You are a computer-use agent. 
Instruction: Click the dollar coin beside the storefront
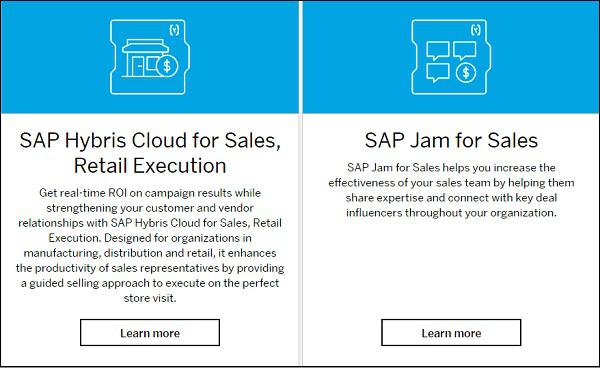(x=167, y=66)
